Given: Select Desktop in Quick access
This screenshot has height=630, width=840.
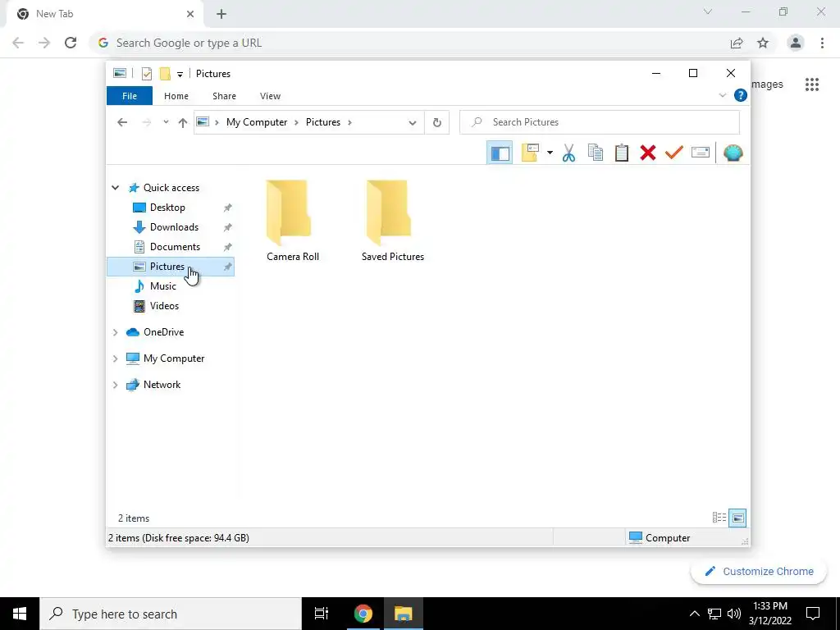Looking at the screenshot, I should coord(167,208).
